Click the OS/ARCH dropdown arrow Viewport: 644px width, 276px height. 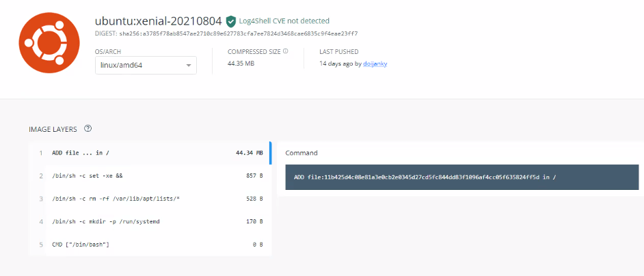tap(189, 66)
